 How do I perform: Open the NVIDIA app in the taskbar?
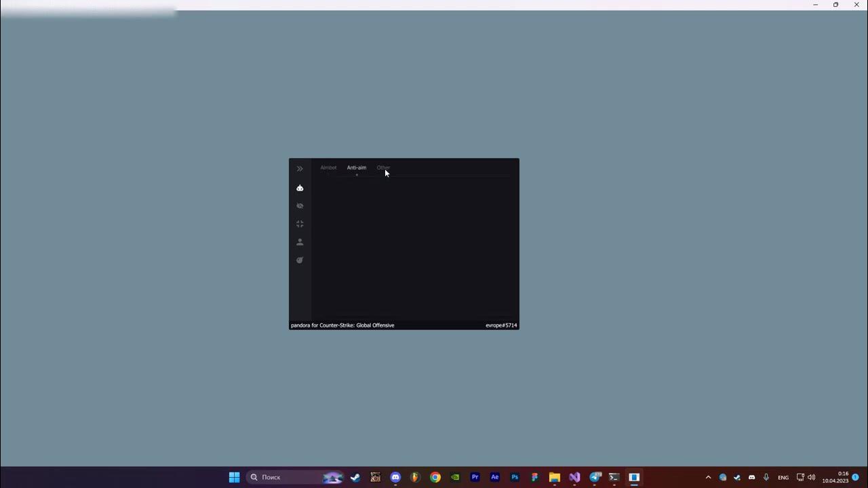pyautogui.click(x=455, y=477)
